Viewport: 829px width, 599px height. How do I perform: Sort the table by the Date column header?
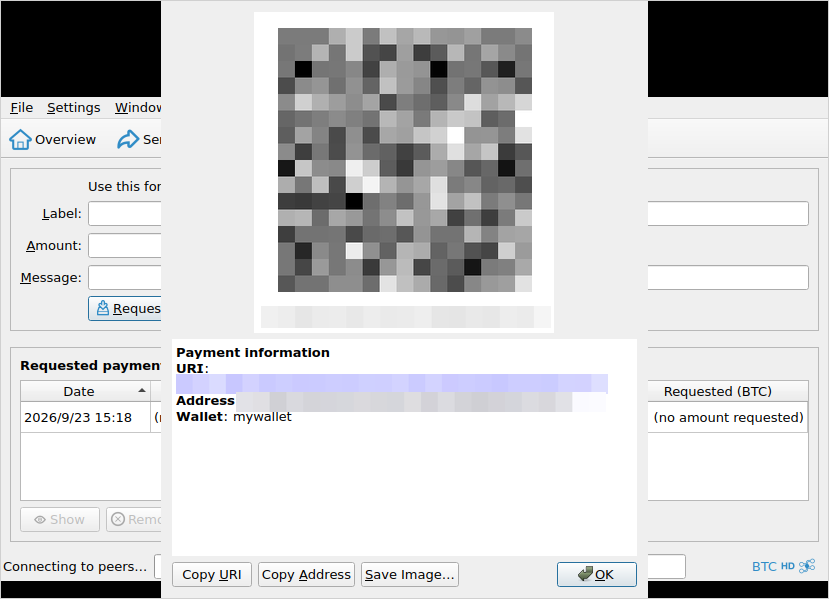(85, 391)
